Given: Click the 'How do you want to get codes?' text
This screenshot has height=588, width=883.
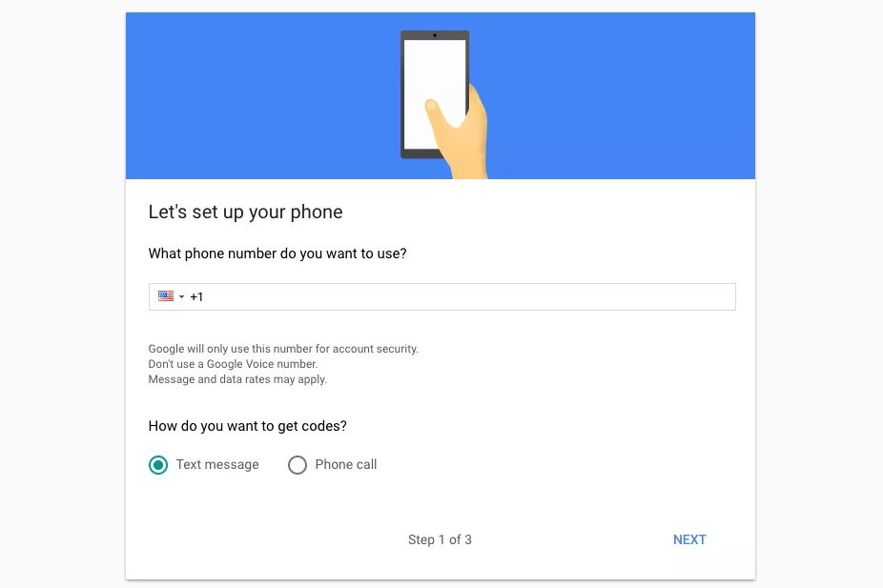Looking at the screenshot, I should (248, 426).
